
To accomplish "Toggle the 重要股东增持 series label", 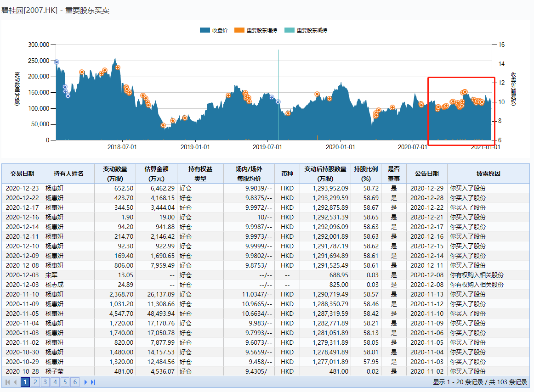I will 262,30.
